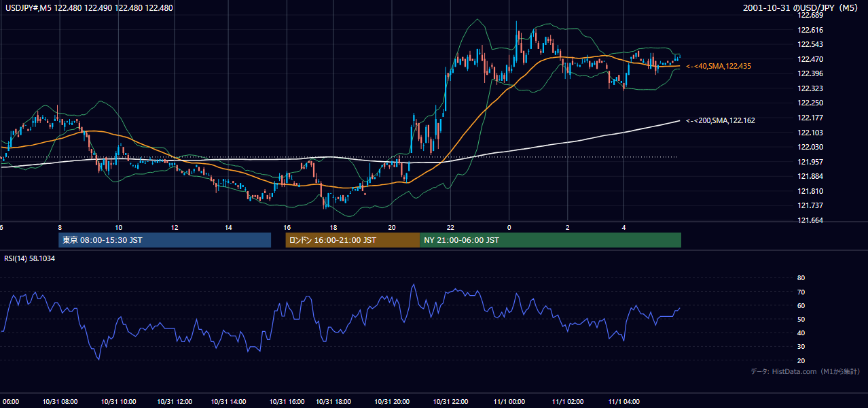Viewport: 868px width, 408px height.
Task: Click the 122.030 price axis label
Action: coord(811,147)
